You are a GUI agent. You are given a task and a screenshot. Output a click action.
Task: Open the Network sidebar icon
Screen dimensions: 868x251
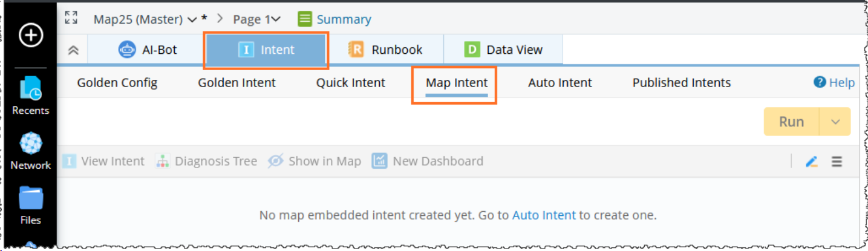point(30,144)
